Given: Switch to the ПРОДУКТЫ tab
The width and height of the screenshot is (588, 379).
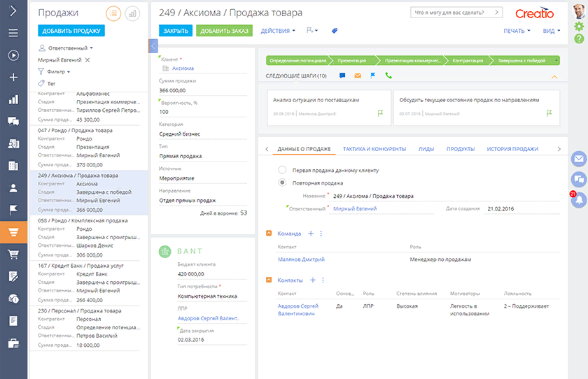Looking at the screenshot, I should (461, 149).
